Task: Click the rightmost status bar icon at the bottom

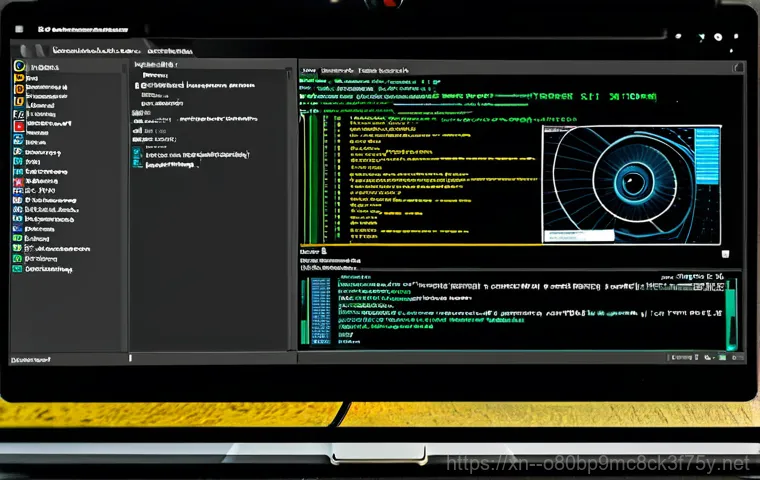Action: tap(738, 356)
